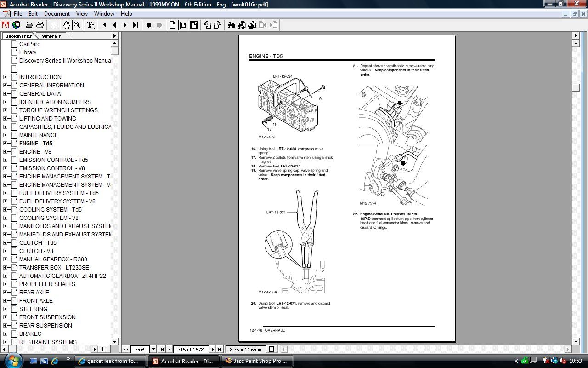Go to Next Page toolbar icon
The width and height of the screenshot is (588, 368).
124,25
